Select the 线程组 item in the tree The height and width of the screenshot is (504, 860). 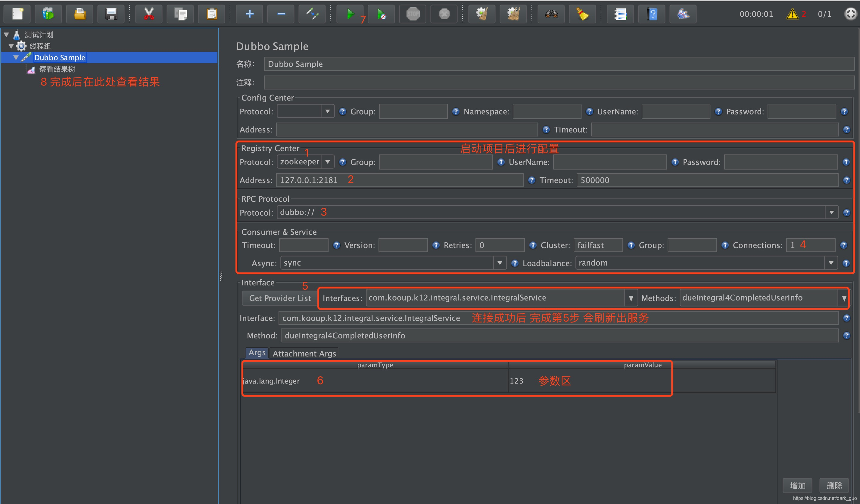coord(40,46)
